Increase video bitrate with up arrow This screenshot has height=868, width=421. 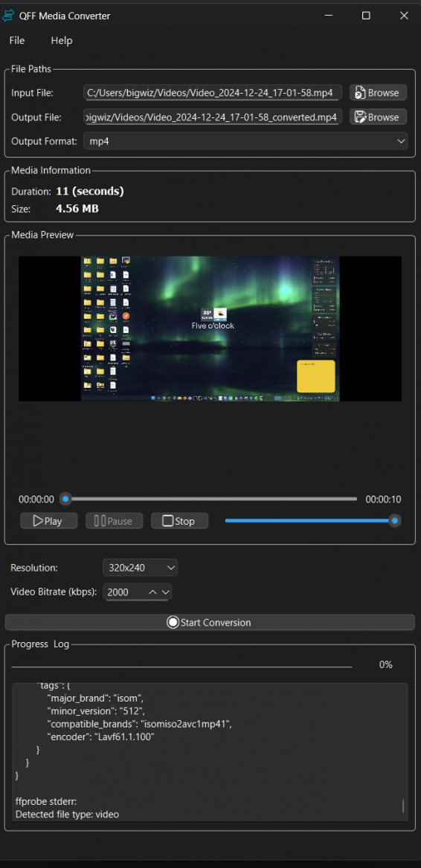153,592
